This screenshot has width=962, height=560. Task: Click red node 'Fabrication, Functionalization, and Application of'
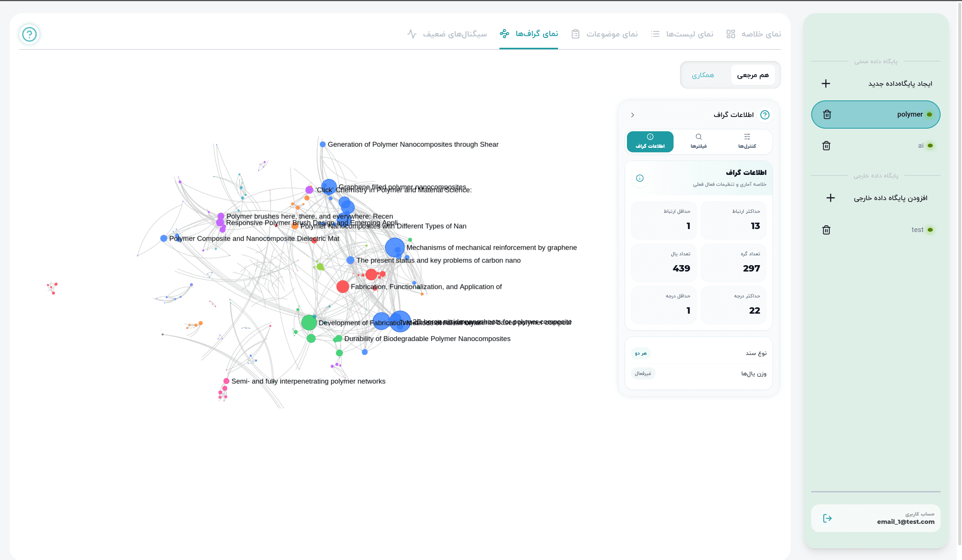(343, 287)
